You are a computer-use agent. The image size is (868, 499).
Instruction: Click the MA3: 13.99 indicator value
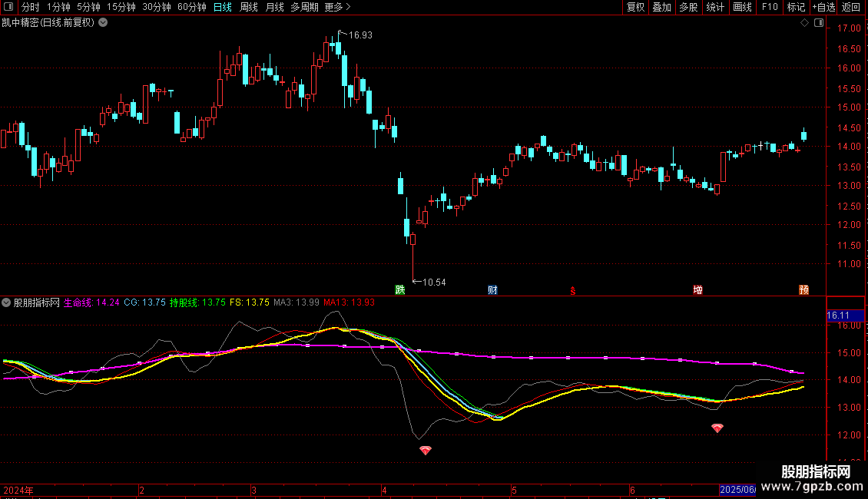click(x=297, y=302)
